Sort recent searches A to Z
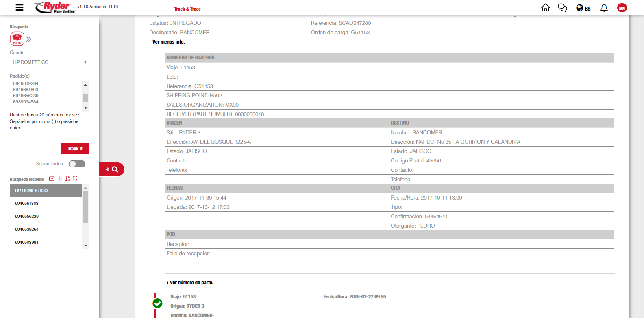The image size is (644, 318). tap(67, 179)
